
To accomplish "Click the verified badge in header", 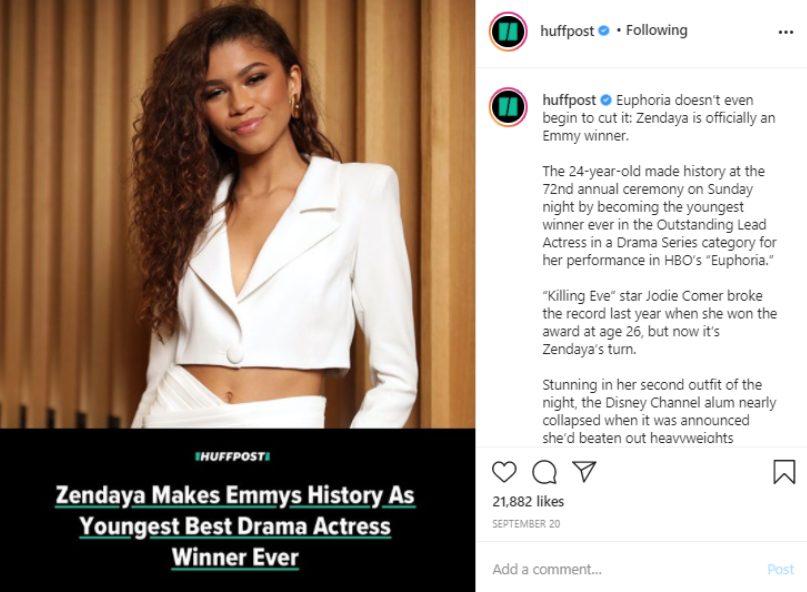I will click(x=604, y=31).
